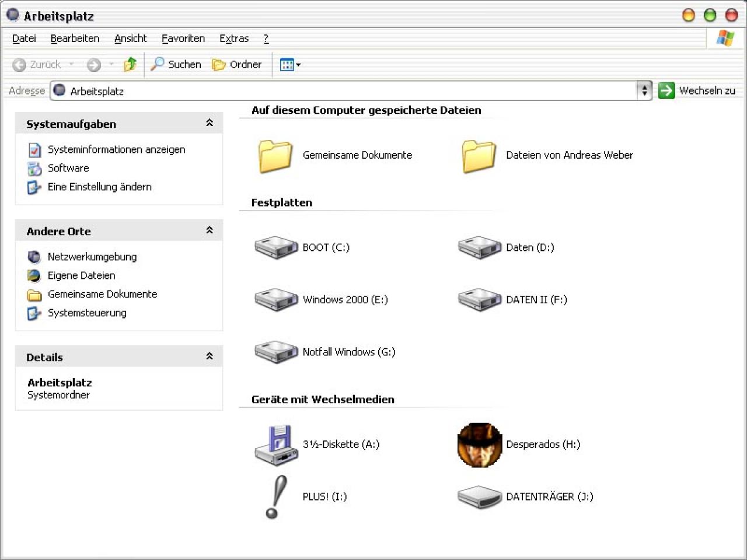Open the view mode dropdown arrow

pyautogui.click(x=298, y=65)
